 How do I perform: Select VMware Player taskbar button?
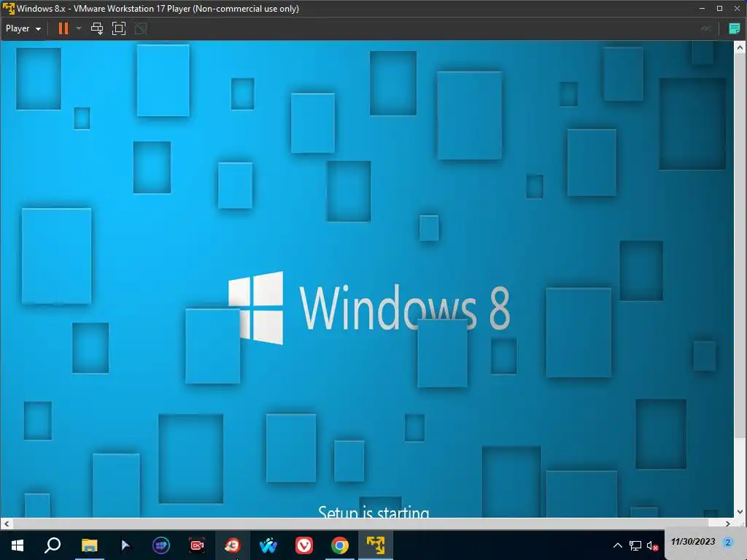[376, 545]
